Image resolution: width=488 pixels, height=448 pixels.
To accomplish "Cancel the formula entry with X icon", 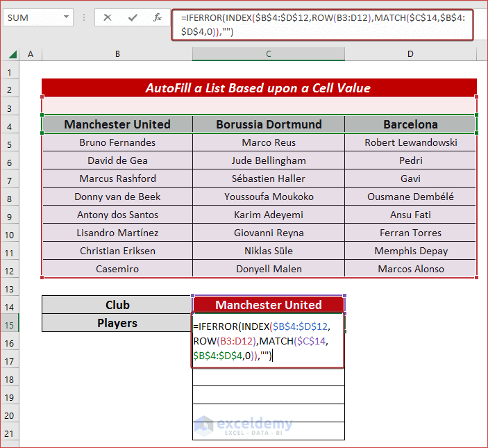I will click(108, 17).
